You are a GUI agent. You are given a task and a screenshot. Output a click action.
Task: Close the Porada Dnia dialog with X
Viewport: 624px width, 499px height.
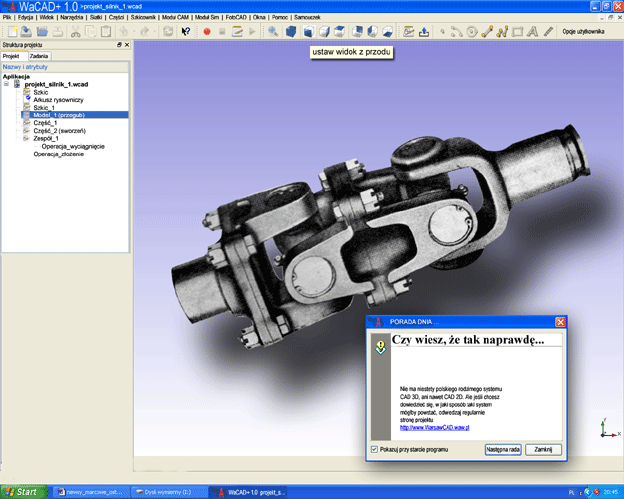[560, 322]
